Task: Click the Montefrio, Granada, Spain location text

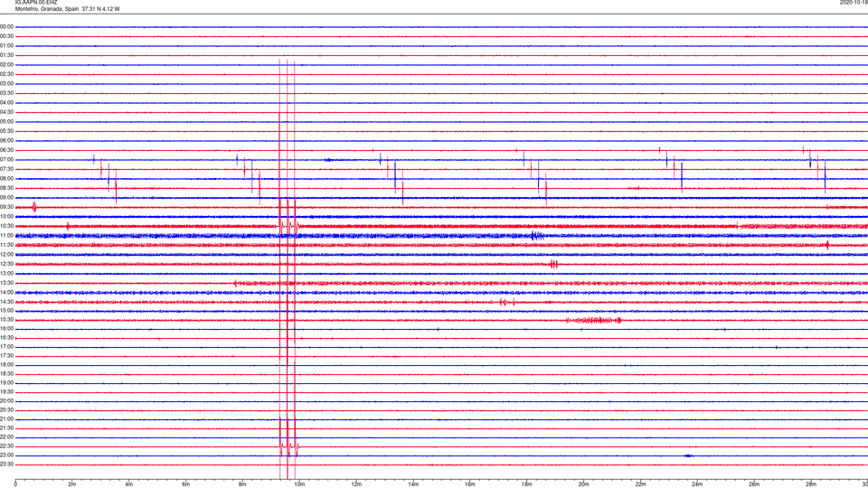Action: tap(46, 9)
